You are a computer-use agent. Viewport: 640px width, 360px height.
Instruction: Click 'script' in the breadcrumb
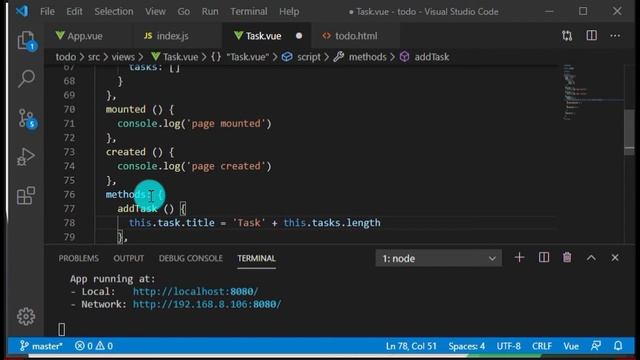(x=302, y=57)
